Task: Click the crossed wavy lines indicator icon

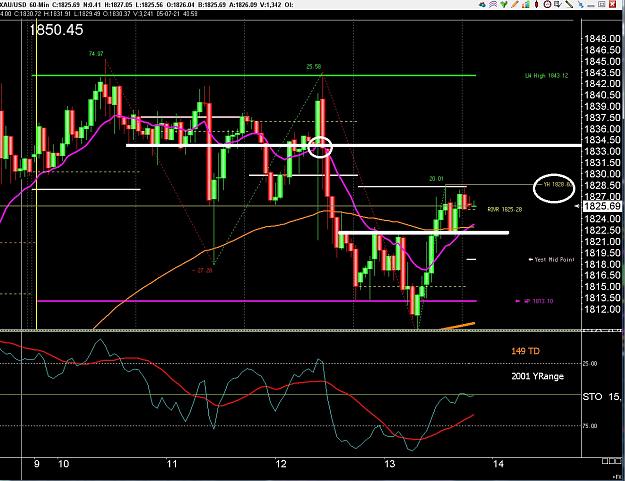Action: 493,4
